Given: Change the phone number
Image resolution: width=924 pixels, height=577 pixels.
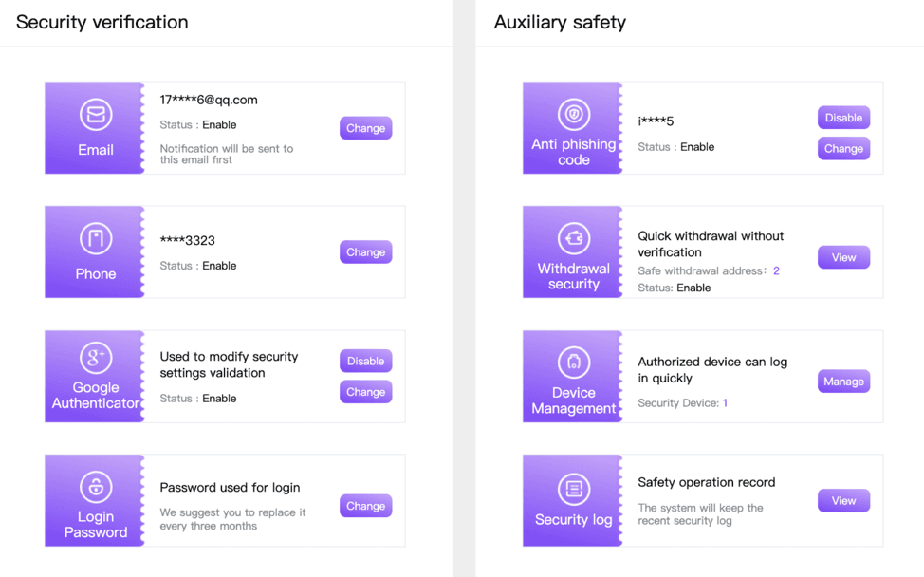Looking at the screenshot, I should coord(366,252).
